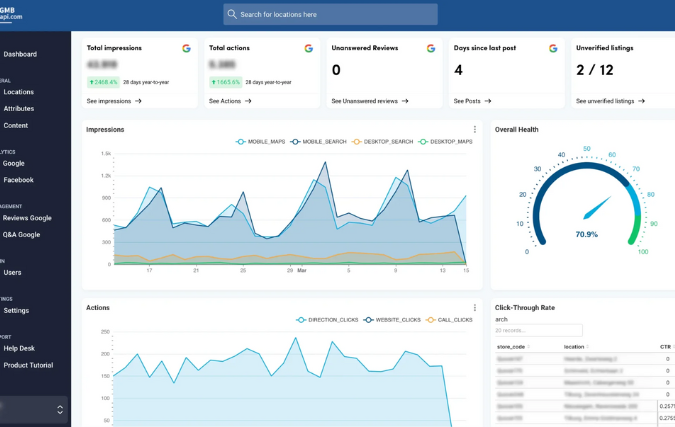This screenshot has width=675, height=427.
Task: Sort table by store_code column
Action: pos(513,347)
